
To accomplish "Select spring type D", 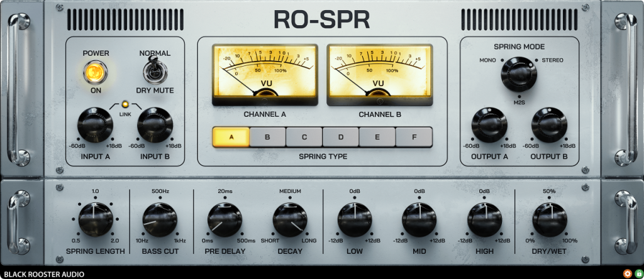I will [x=340, y=137].
